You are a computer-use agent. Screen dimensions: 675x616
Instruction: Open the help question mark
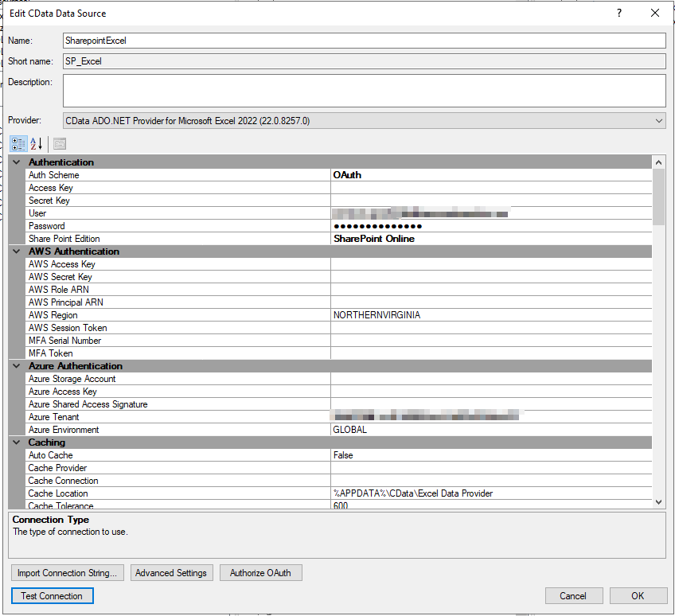tap(619, 13)
